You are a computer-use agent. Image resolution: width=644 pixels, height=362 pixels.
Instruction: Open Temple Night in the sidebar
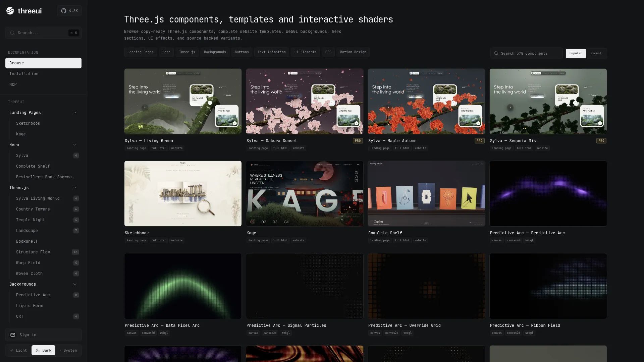point(31,220)
